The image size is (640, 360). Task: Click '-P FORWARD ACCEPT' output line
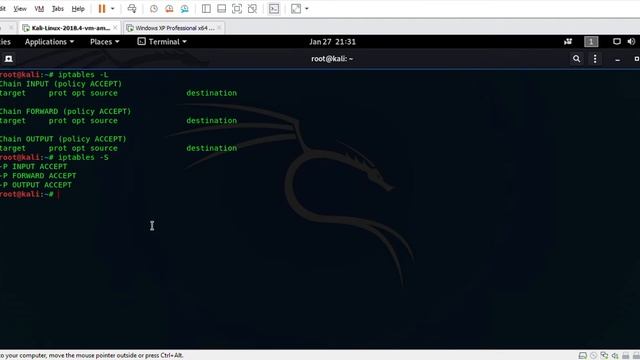coord(38,176)
